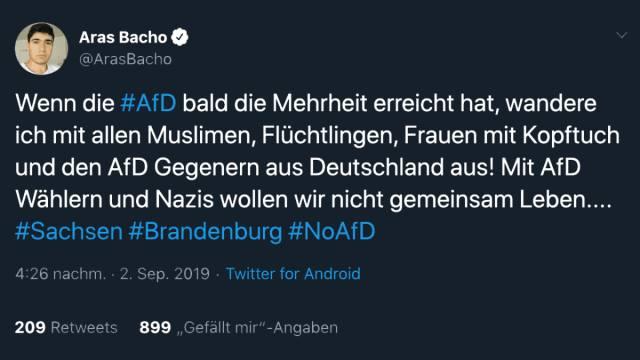Expand the tweet options chevron menu
This screenshot has width=640, height=360.
[622, 36]
